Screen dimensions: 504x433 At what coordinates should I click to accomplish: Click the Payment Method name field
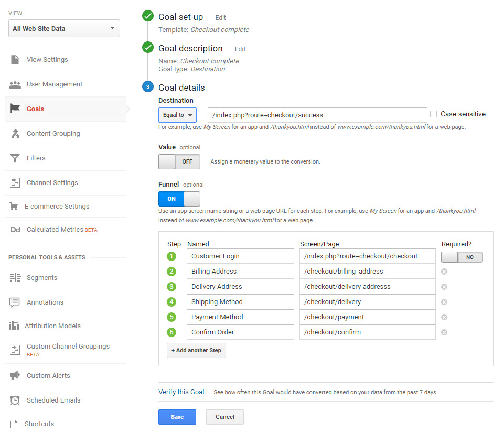(x=240, y=317)
